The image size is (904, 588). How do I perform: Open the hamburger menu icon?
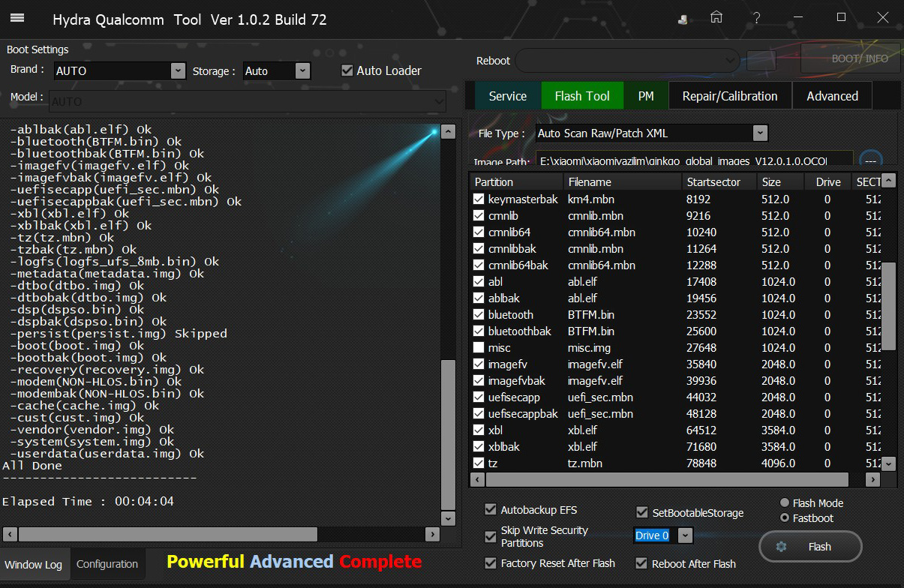point(17,19)
